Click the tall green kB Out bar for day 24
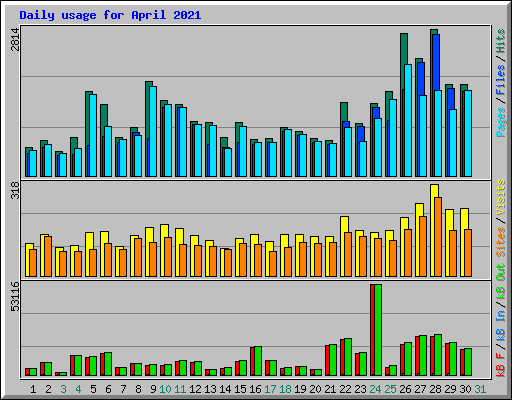Viewport: 512px width, 400px height. [x=378, y=330]
